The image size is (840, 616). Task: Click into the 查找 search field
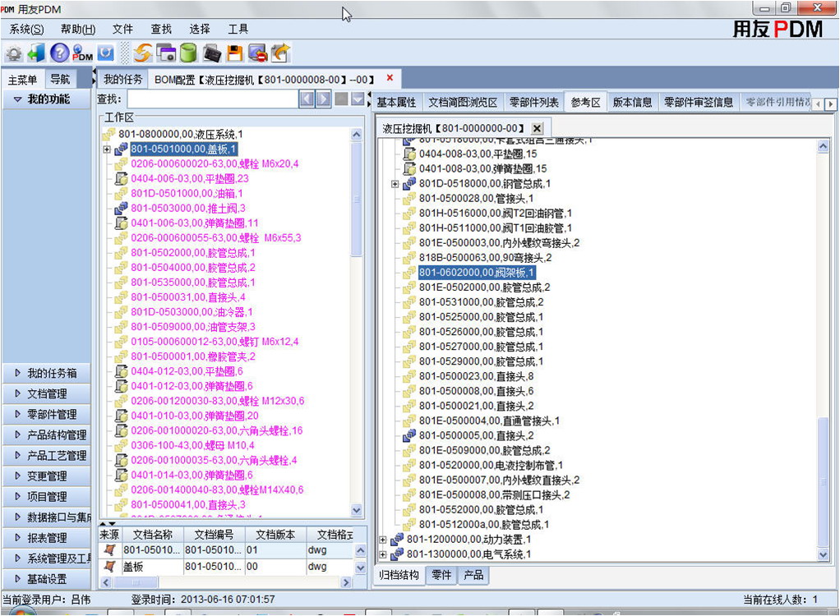[x=213, y=99]
